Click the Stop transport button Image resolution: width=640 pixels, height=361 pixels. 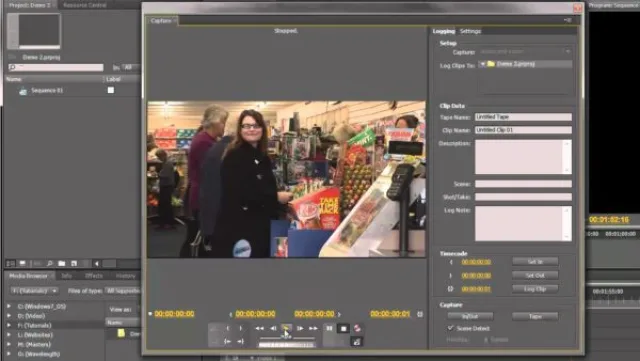[x=343, y=328]
